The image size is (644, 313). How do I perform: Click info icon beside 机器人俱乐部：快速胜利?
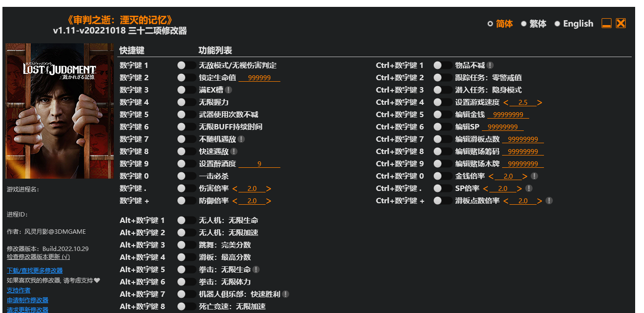[285, 294]
